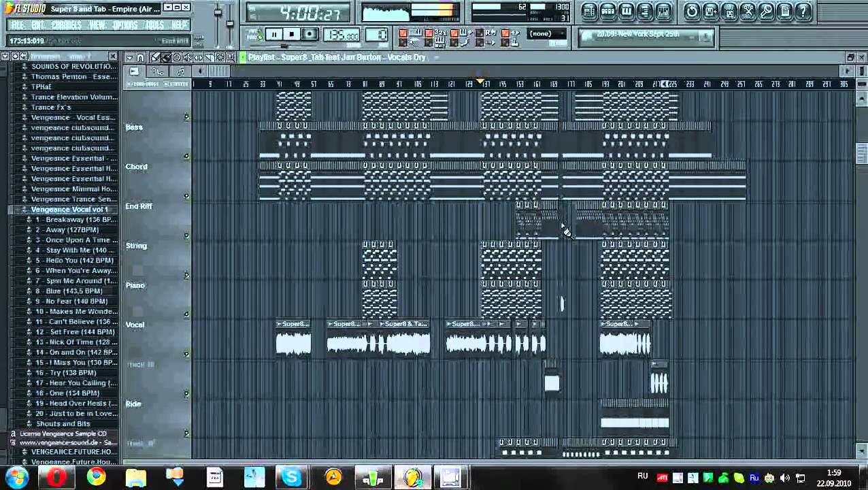Select the Select tool in Playlist
The height and width of the screenshot is (490, 868).
tap(220, 57)
